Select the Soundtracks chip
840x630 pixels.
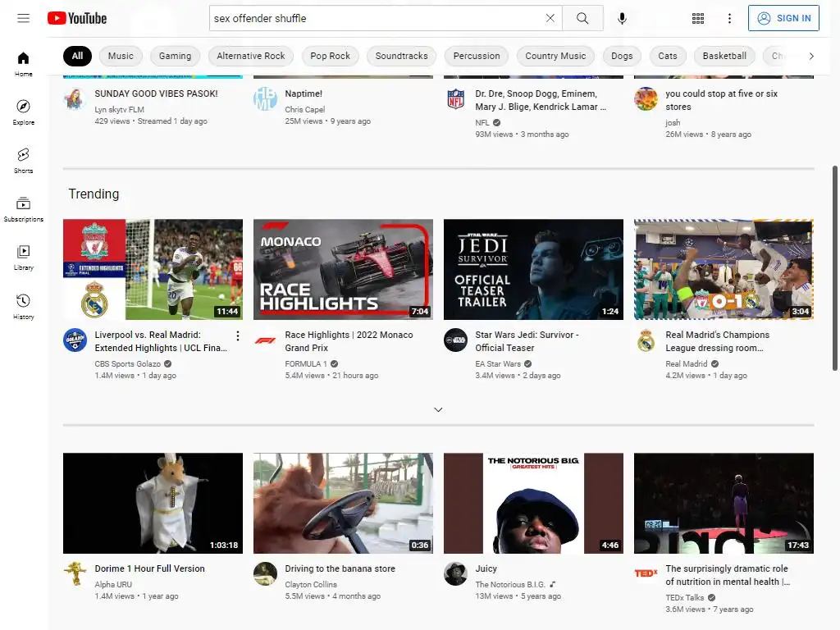tap(401, 56)
